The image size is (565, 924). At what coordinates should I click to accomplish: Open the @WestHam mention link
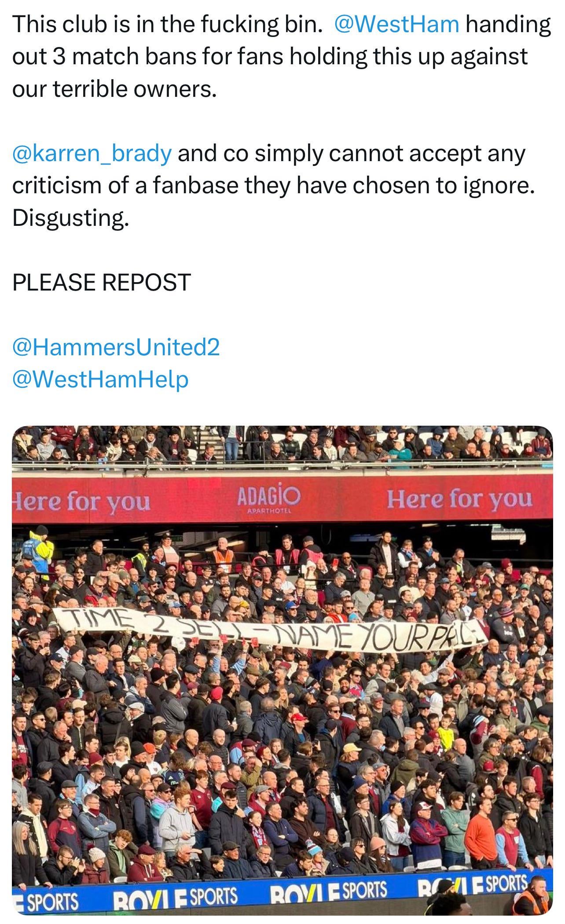coord(396,24)
